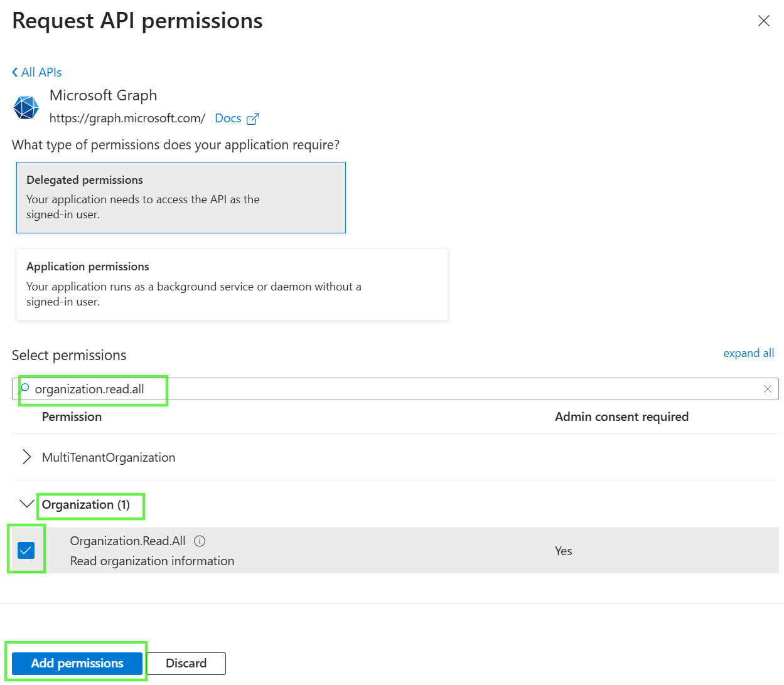
Task: Click the 'Read organization information' description
Action: coord(152,561)
